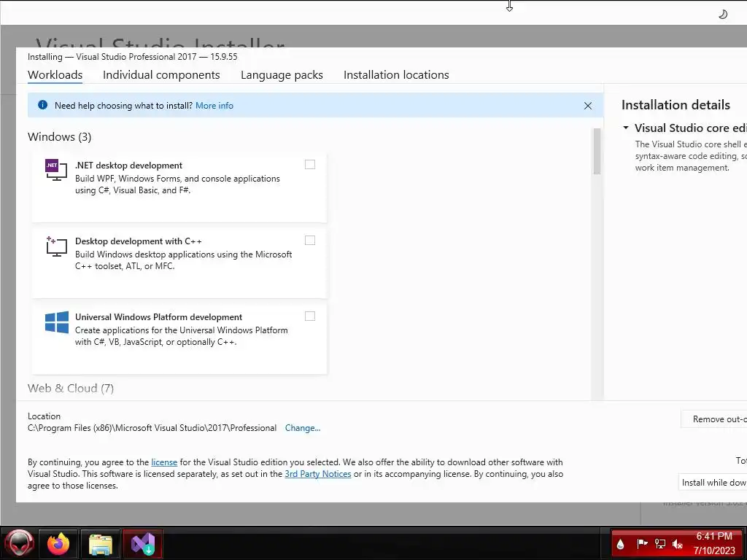The image size is (747, 560).
Task: Check the .NET desktop development workload
Action: (309, 165)
